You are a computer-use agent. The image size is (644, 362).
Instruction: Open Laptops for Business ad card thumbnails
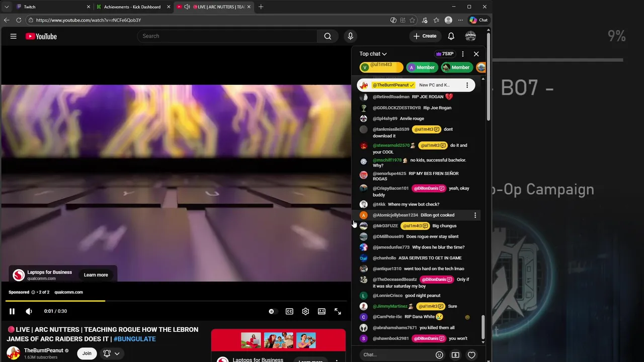tap(278, 340)
